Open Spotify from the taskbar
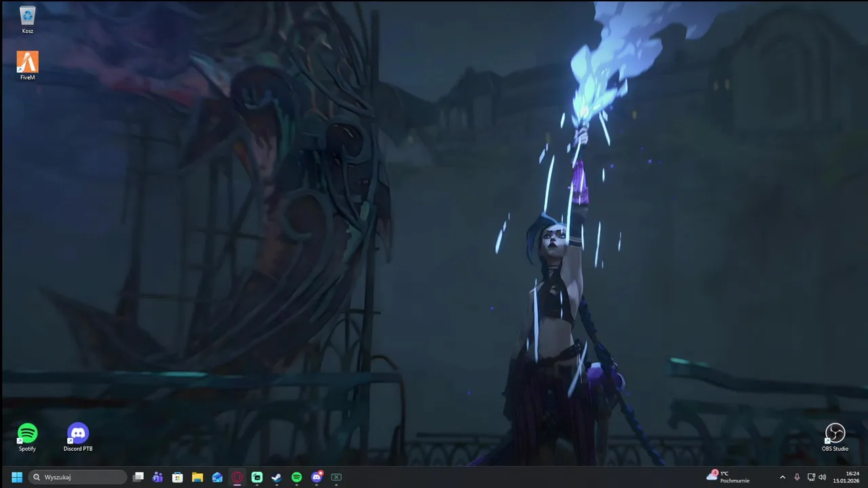 (296, 477)
